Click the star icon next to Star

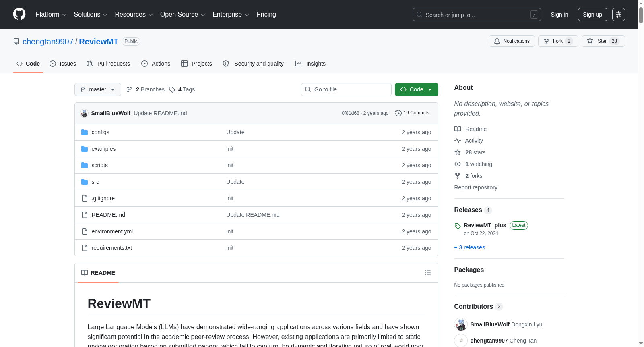(590, 41)
